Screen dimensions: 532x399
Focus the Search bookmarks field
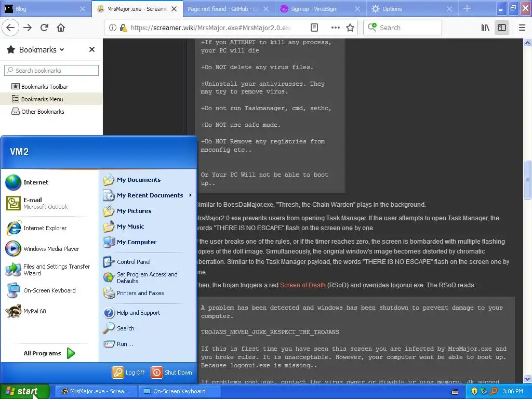tap(51, 70)
